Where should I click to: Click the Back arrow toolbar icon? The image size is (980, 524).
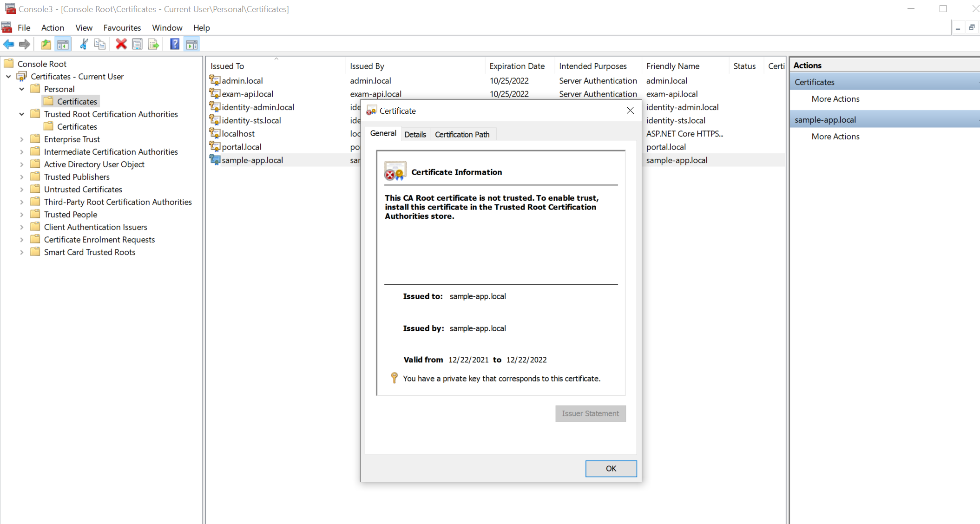(x=8, y=45)
